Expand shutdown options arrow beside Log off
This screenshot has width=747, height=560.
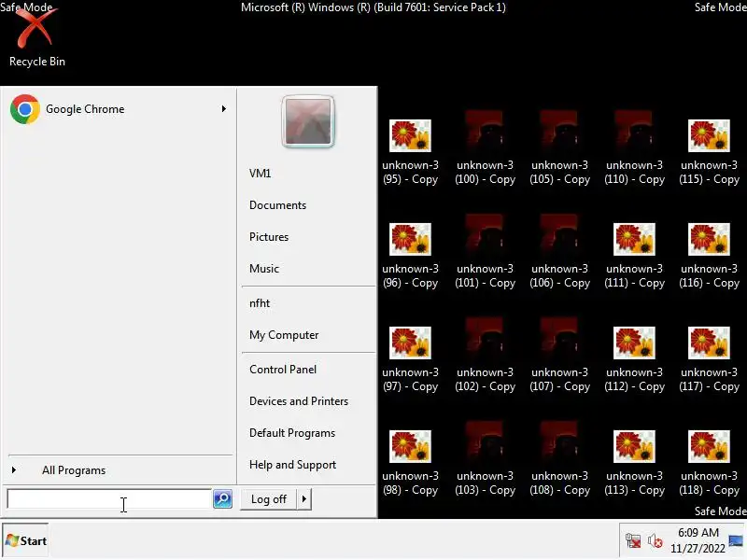tap(304, 499)
